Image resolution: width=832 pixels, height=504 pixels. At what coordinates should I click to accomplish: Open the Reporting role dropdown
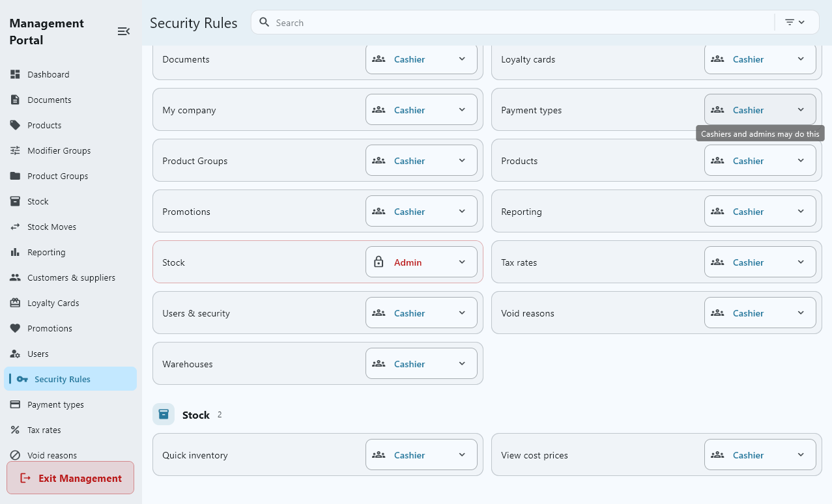pyautogui.click(x=760, y=211)
